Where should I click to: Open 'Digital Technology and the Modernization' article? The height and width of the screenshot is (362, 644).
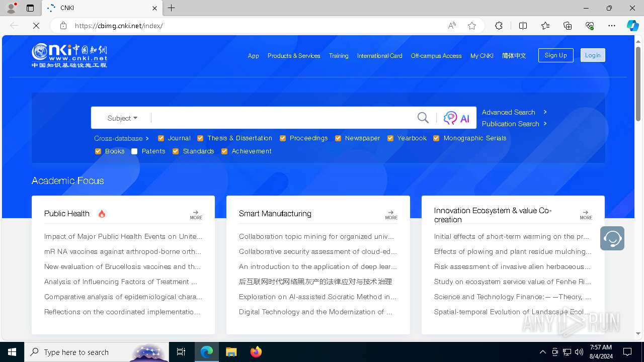coord(315,312)
